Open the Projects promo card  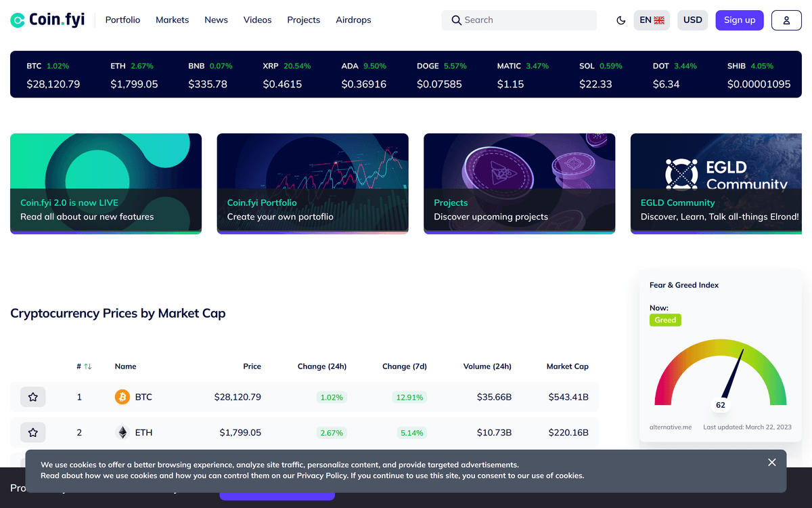click(x=520, y=184)
